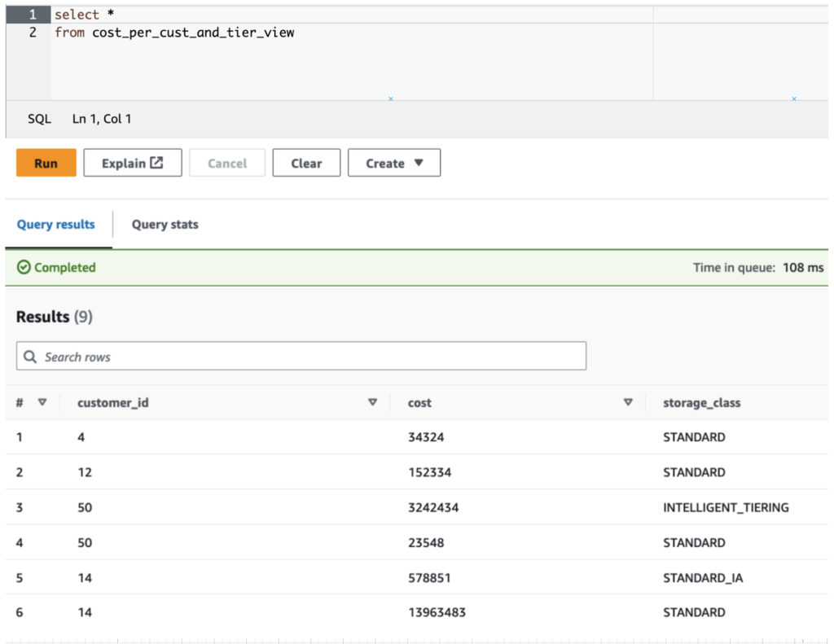Click the INTELLIGENT_TIERING storage class cell

726,507
